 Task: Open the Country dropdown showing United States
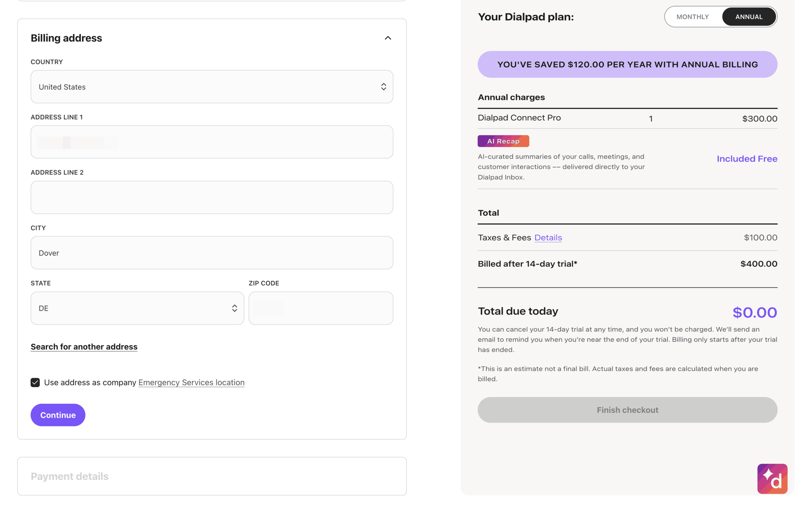point(201,87)
